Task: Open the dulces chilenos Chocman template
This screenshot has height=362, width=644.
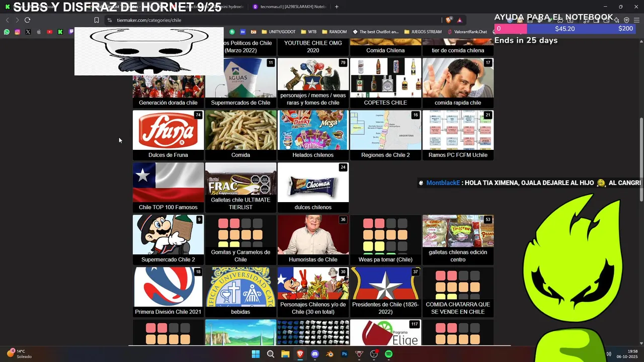Action: pyautogui.click(x=313, y=187)
